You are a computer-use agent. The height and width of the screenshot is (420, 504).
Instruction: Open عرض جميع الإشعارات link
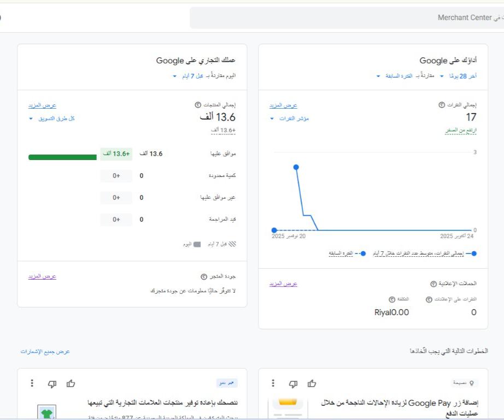(45, 351)
